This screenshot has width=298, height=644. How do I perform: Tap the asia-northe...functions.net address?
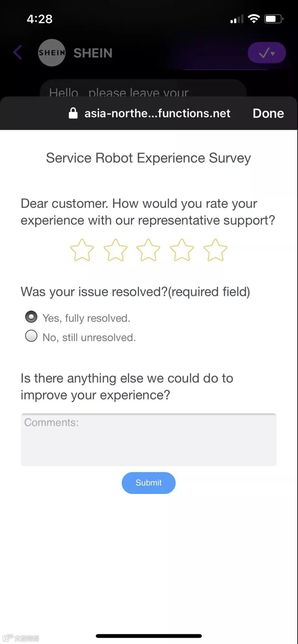157,113
